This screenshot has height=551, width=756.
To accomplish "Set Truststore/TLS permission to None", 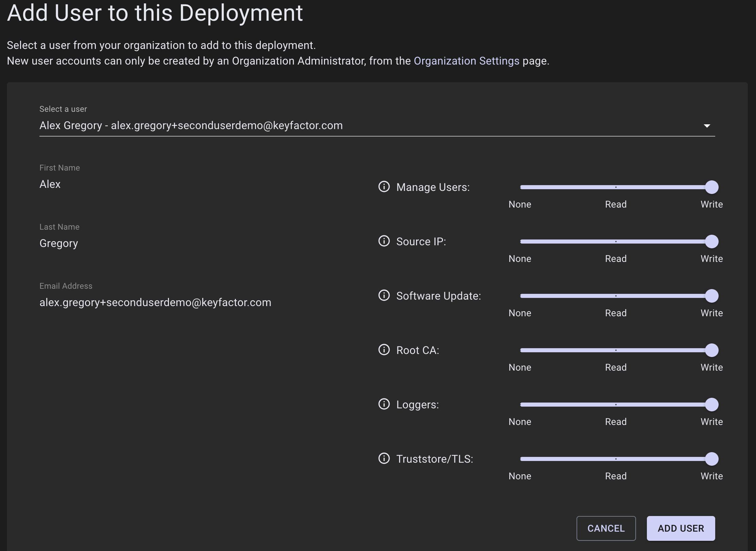I will [x=521, y=459].
